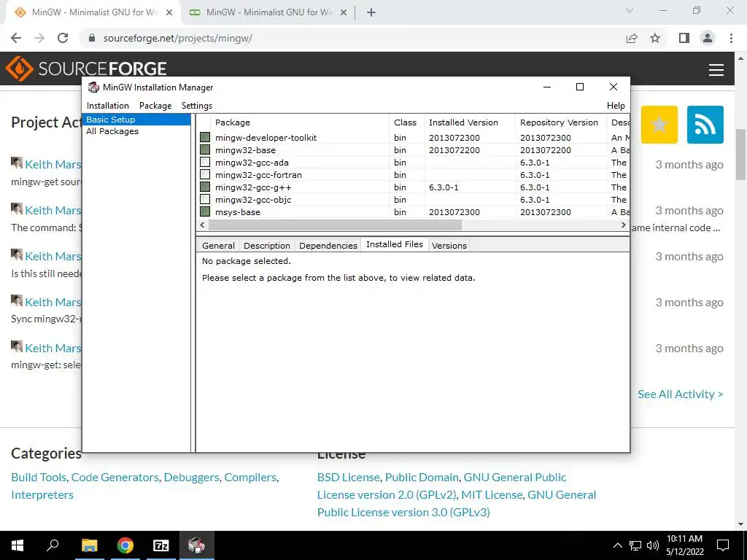Click the blue RSS feed icon
The image size is (747, 560).
[705, 125]
